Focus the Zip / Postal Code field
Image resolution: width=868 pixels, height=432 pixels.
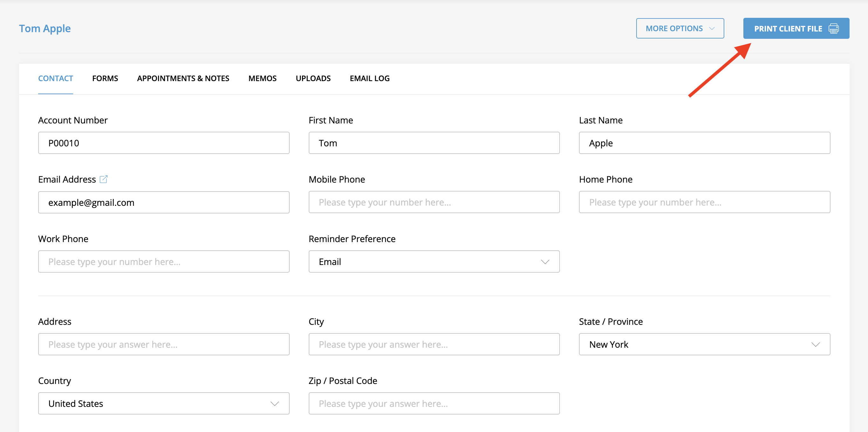point(434,403)
